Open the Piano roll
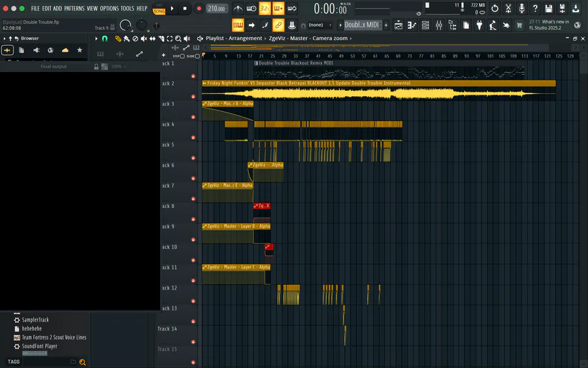Image resolution: width=588 pixels, height=368 pixels. [x=412, y=25]
